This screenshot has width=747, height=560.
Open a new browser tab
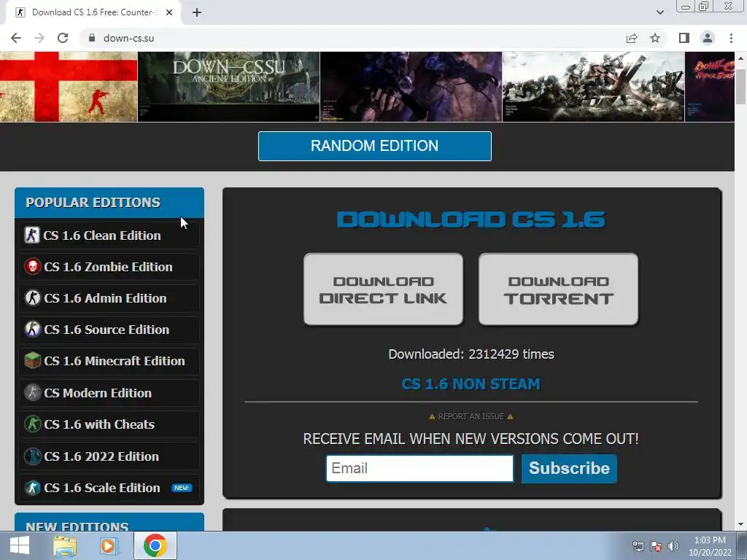point(197,12)
